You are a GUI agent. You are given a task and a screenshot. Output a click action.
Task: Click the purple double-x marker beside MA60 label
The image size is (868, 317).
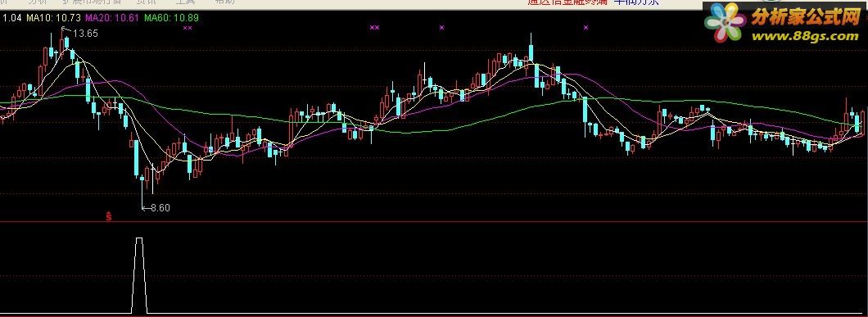click(x=187, y=27)
